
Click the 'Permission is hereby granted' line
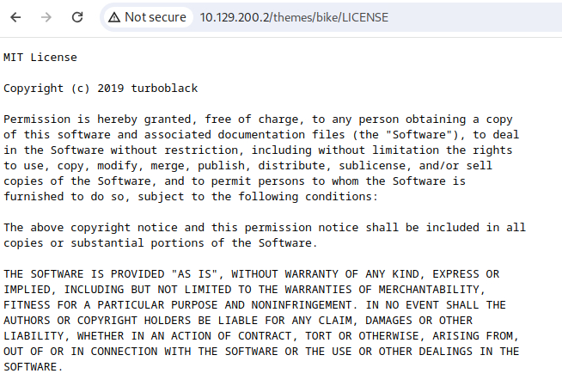pos(258,119)
